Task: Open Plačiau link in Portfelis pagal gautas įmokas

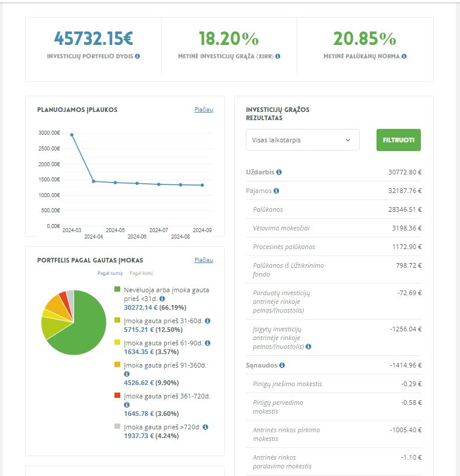Action: [x=204, y=260]
